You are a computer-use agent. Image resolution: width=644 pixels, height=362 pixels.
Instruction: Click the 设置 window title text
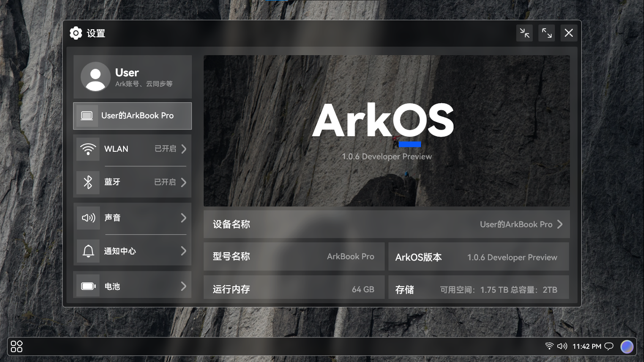tap(96, 33)
